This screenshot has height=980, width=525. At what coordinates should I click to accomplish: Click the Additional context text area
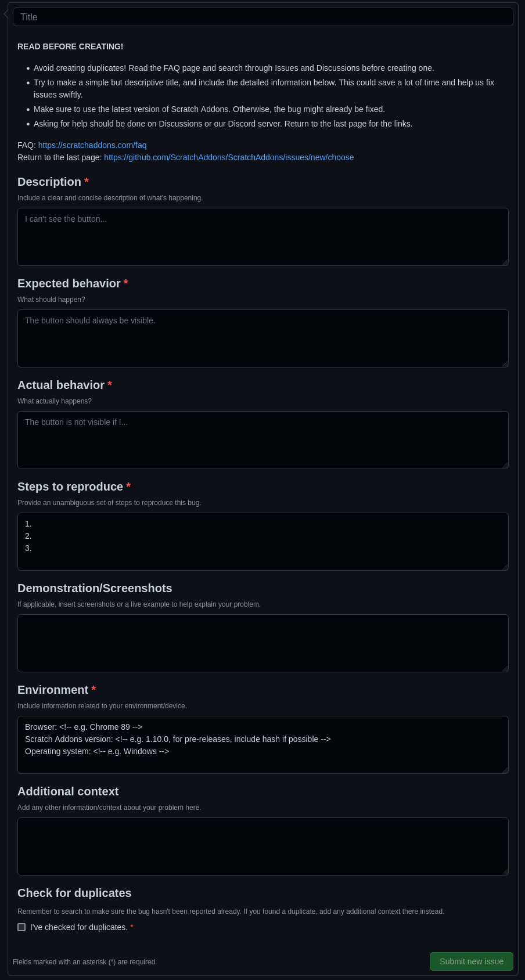(262, 846)
